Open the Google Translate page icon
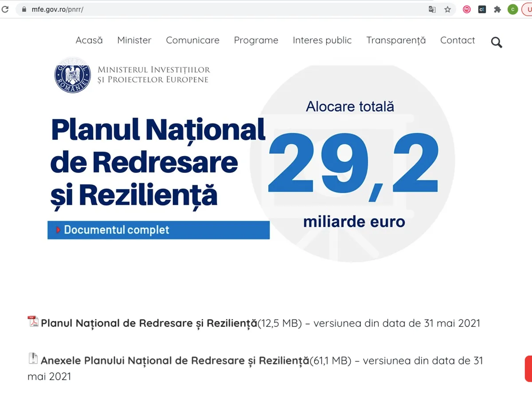This screenshot has height=399, width=532. (432, 9)
